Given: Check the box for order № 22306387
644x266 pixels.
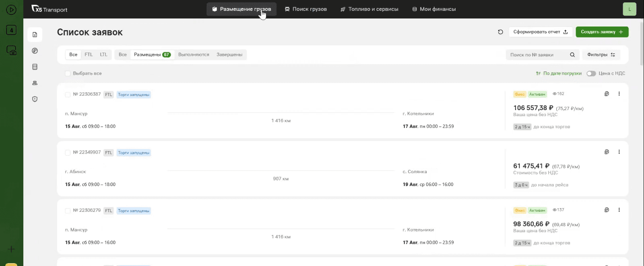Looking at the screenshot, I should point(68,94).
